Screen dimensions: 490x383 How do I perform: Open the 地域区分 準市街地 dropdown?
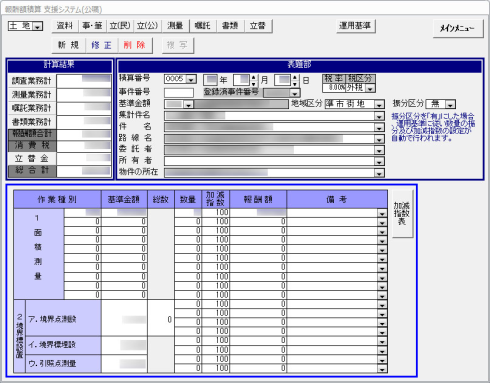click(x=379, y=105)
